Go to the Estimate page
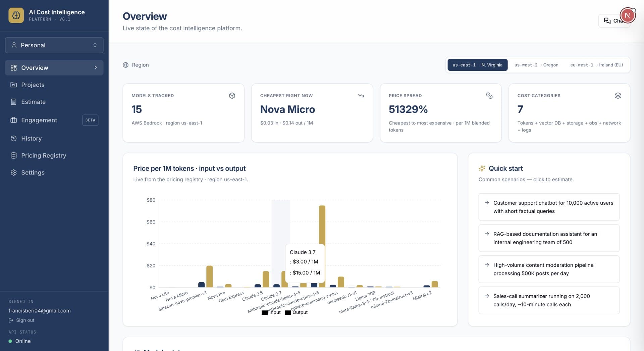The height and width of the screenshot is (351, 644). (54, 102)
